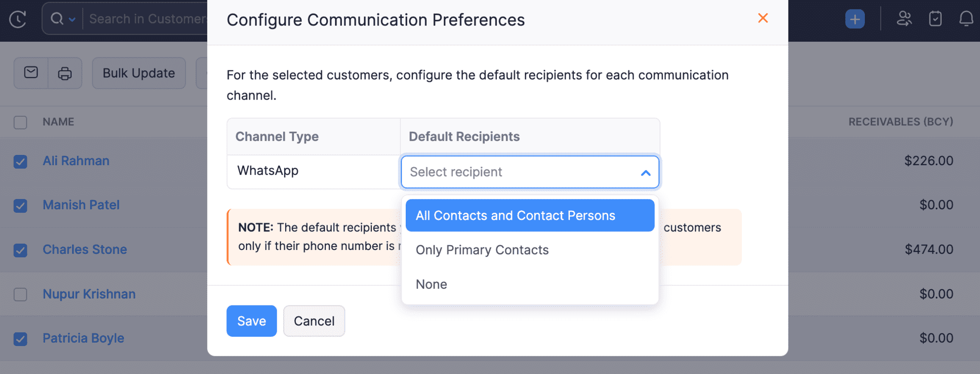Click the print icon
Screen dimensions: 980x374
pos(65,73)
